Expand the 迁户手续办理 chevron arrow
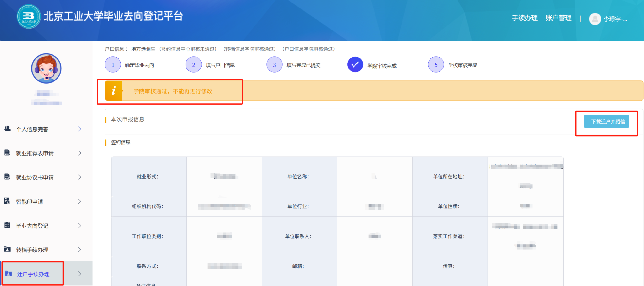 tap(80, 274)
